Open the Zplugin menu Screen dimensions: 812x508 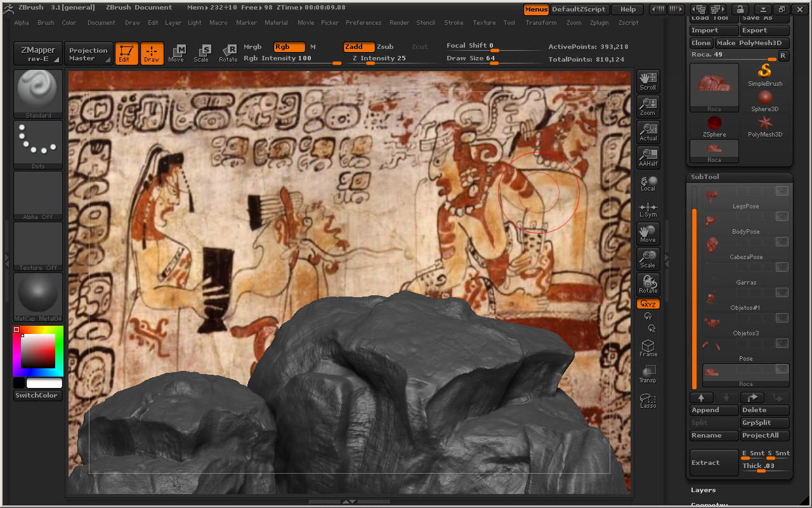pyautogui.click(x=600, y=23)
